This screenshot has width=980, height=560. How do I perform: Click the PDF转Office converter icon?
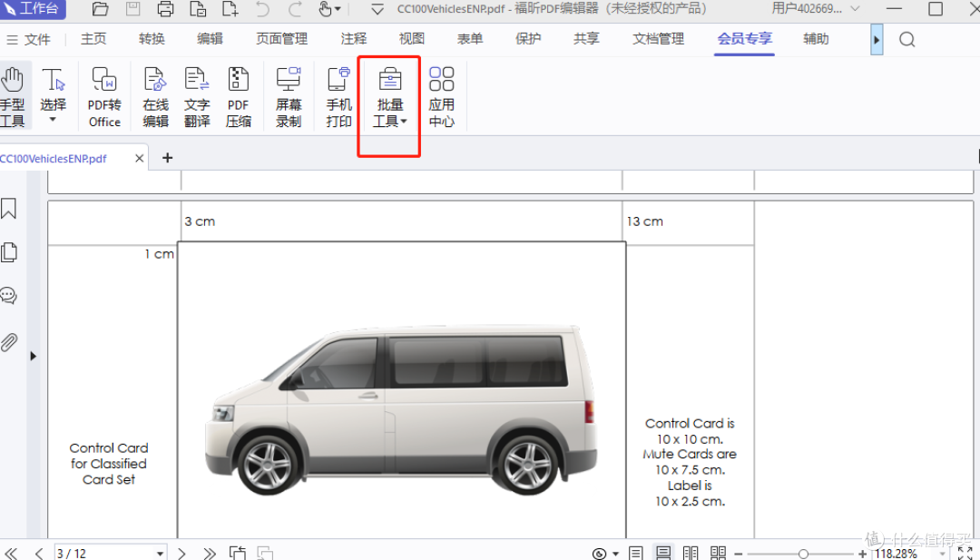[104, 96]
